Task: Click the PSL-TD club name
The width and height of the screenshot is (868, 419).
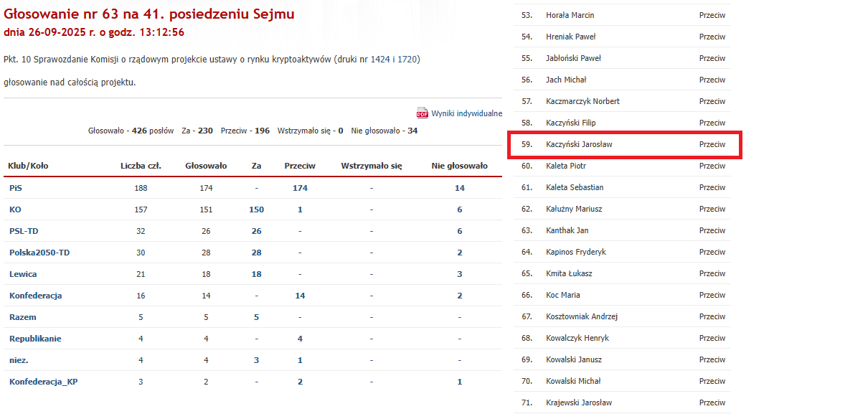Action: (x=24, y=231)
